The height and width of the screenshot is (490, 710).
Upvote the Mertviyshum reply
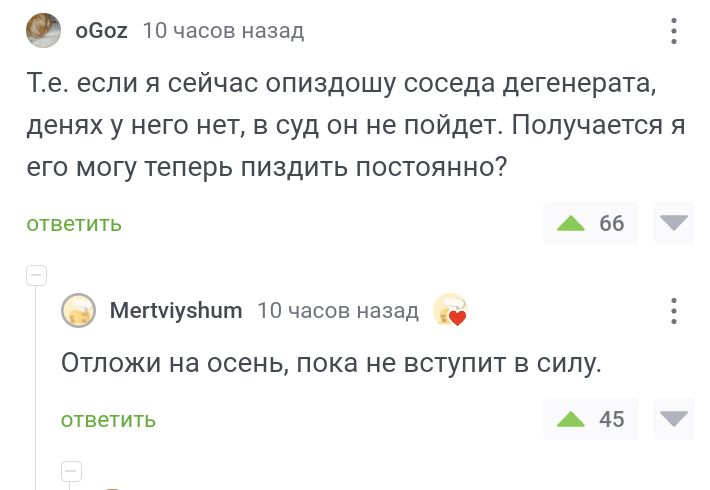[x=571, y=419]
